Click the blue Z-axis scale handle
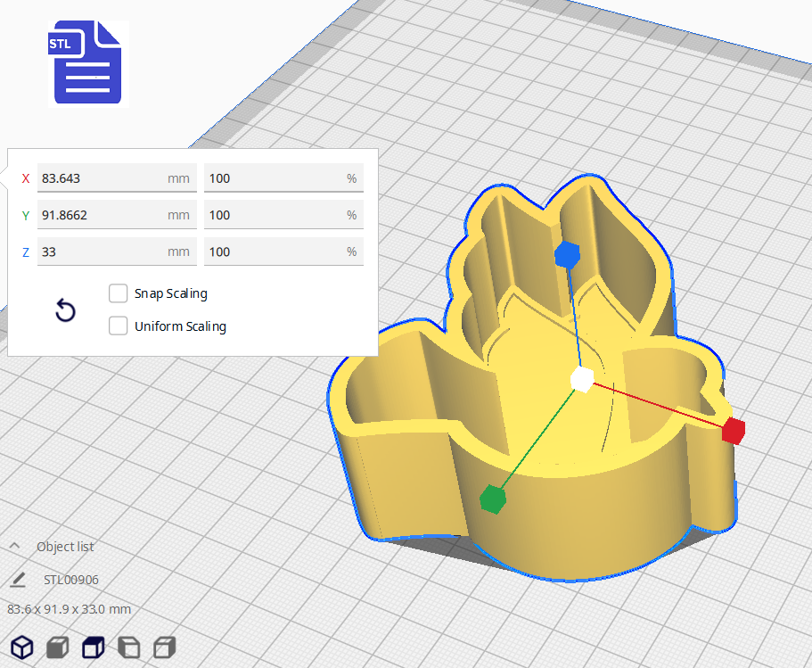The width and height of the screenshot is (812, 668). (x=567, y=255)
